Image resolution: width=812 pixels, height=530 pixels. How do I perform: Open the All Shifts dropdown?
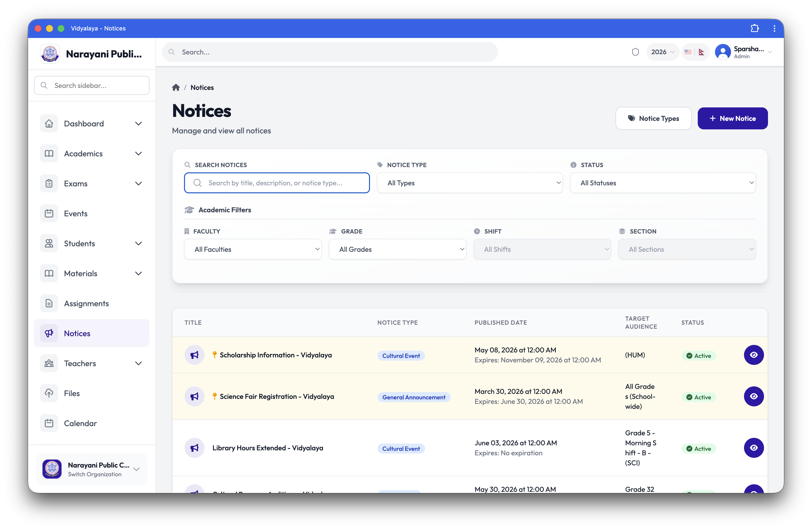pyautogui.click(x=542, y=250)
